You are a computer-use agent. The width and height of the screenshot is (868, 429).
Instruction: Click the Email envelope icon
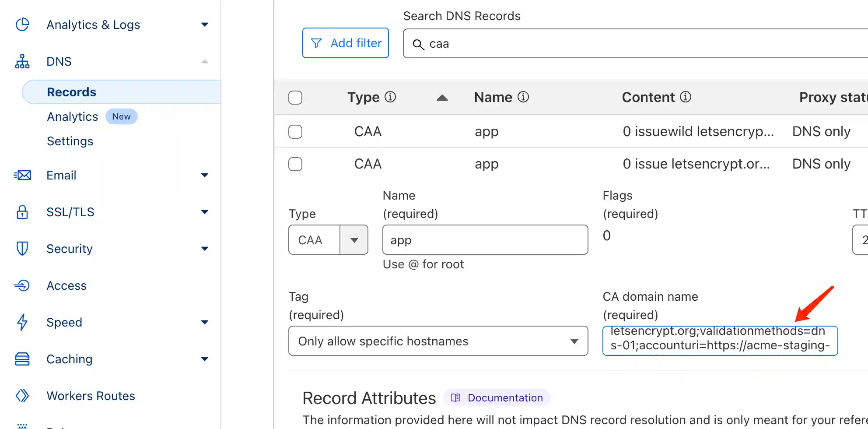click(x=22, y=176)
